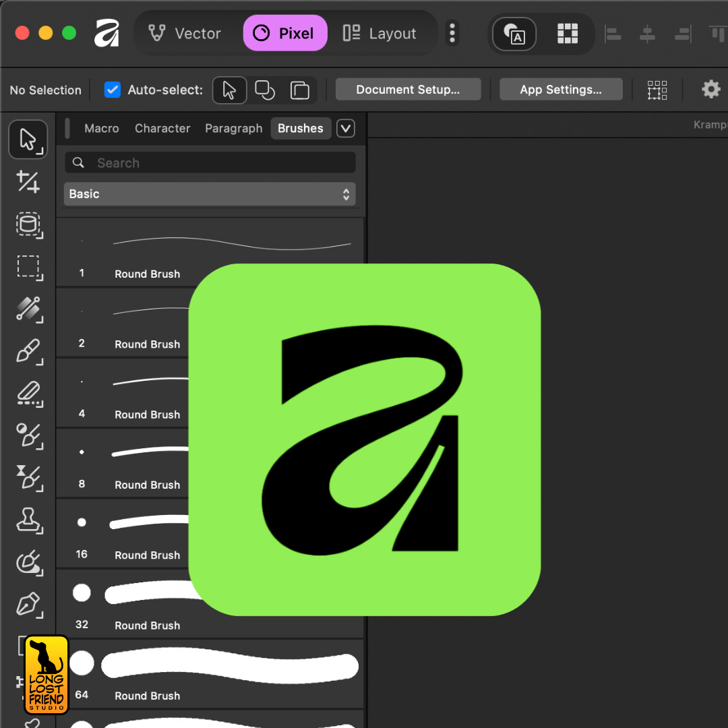Expand the panel tabs overflow chevron
Screen dimensions: 728x728
pos(345,128)
